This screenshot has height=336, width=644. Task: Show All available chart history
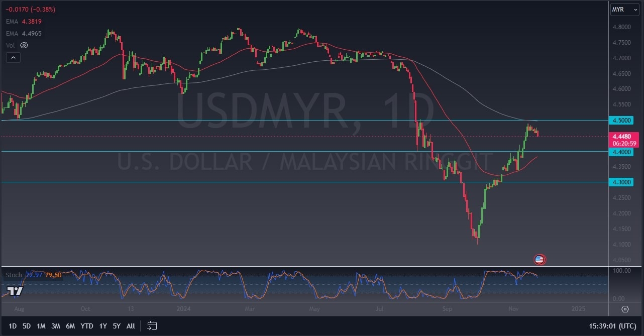click(131, 326)
